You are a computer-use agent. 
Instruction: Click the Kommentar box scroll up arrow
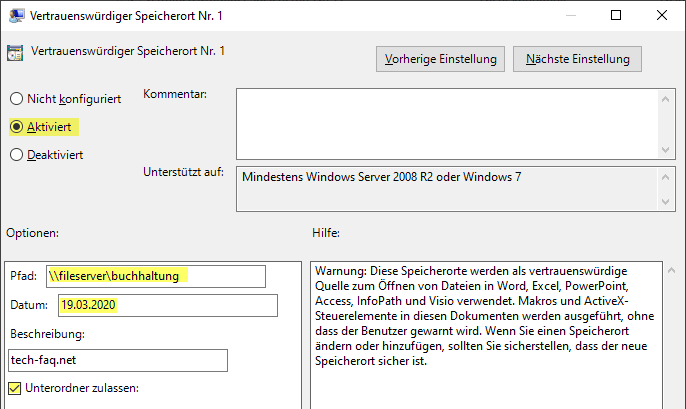click(665, 99)
